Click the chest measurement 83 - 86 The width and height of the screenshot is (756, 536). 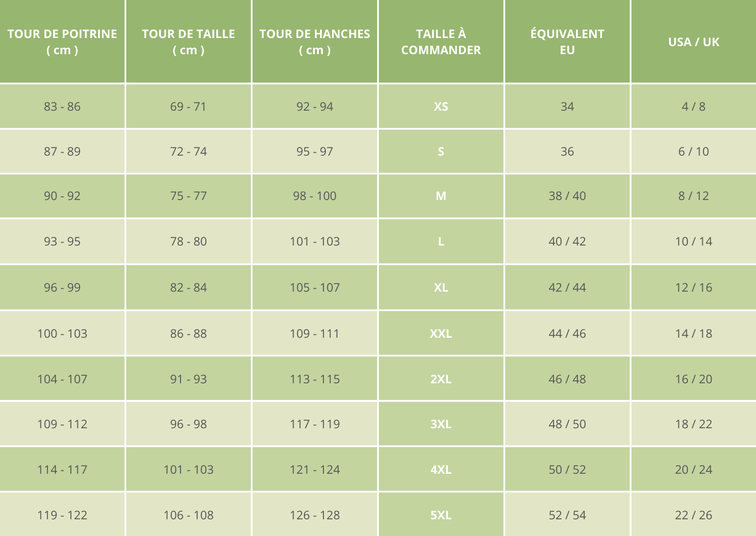click(x=62, y=107)
